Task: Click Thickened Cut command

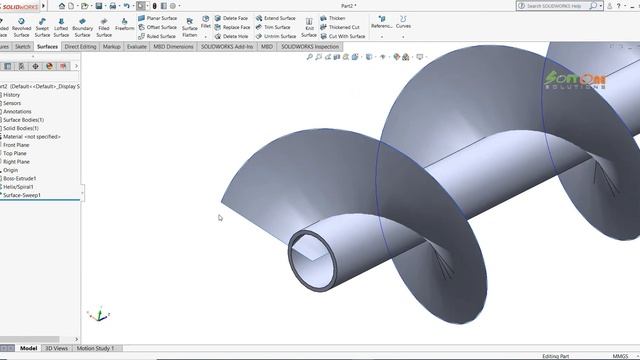Action: pyautogui.click(x=340, y=27)
